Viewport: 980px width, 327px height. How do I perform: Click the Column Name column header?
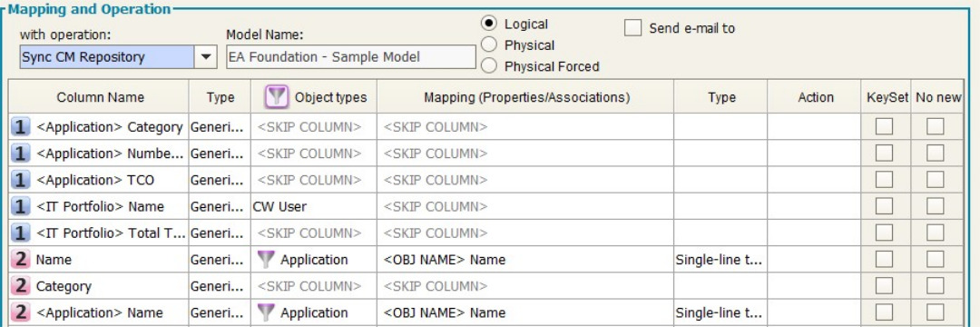pyautogui.click(x=100, y=97)
